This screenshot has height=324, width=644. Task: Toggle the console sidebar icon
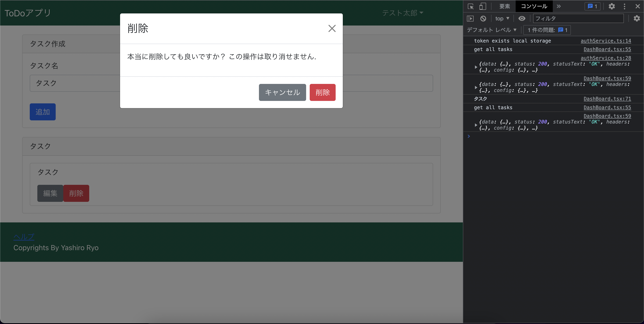tap(470, 19)
